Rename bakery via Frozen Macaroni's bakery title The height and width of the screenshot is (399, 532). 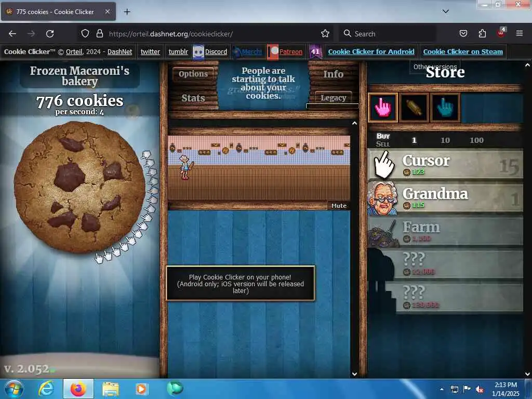79,76
